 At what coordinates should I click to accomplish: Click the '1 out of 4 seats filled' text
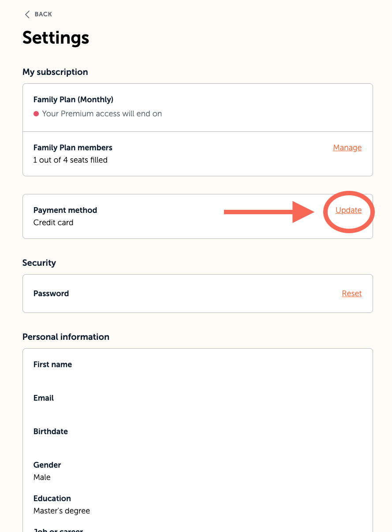70,160
